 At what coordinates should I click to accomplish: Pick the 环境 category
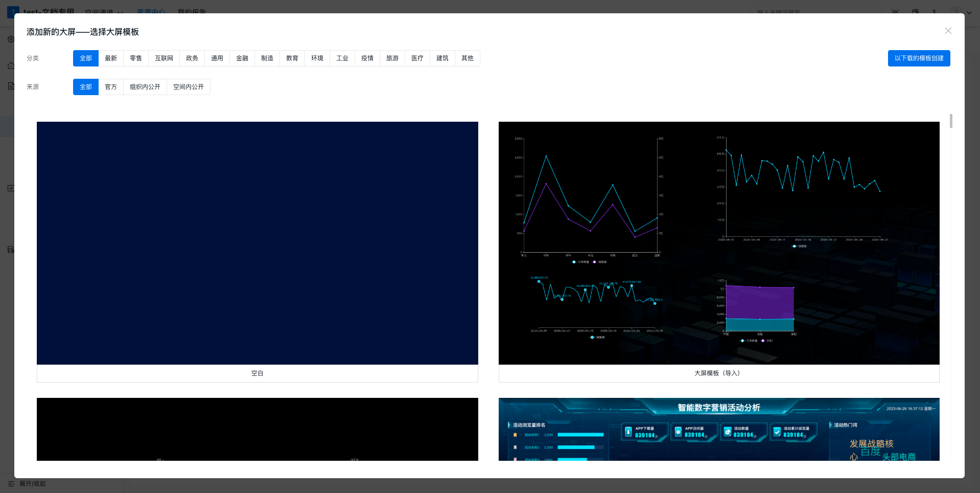(x=317, y=58)
